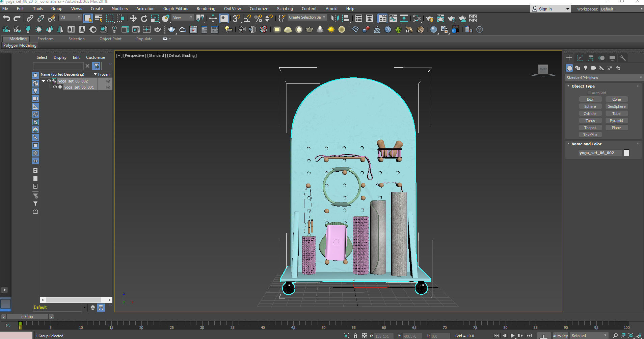644x339 pixels.
Task: Collapse the yoga_set_06_002 tree node
Action: click(x=44, y=81)
